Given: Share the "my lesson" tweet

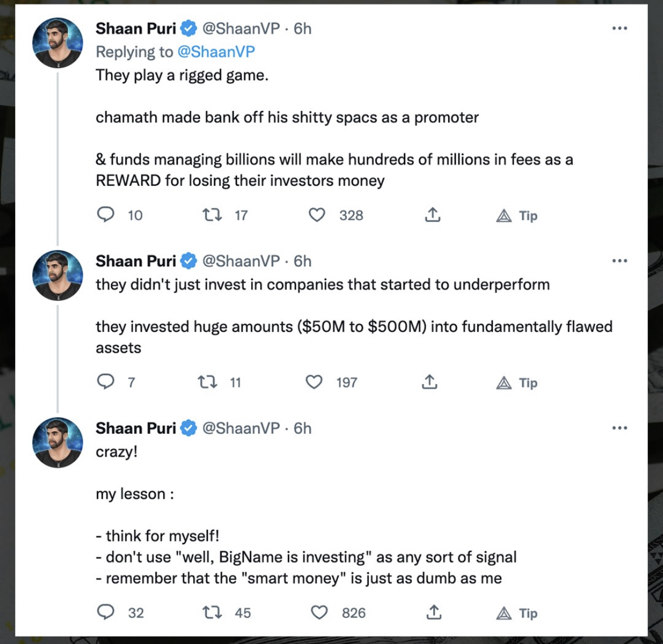Looking at the screenshot, I should [433, 612].
